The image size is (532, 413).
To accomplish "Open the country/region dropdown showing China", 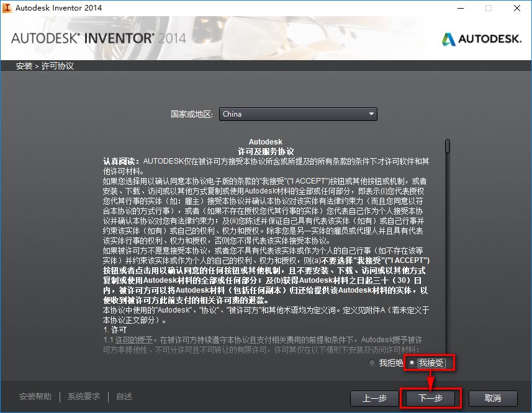I will (298, 114).
